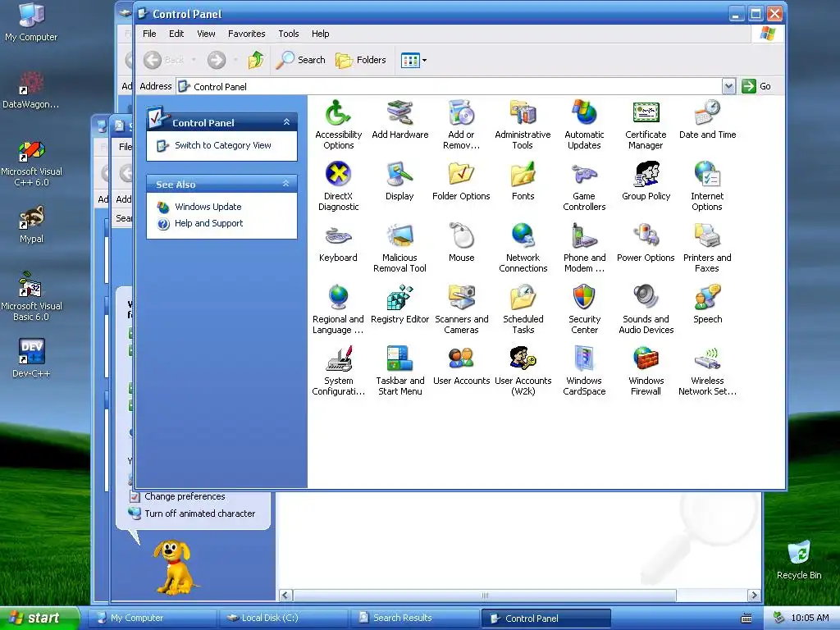Screen dimensions: 840x630
Task: Open the Help menu
Action: 321,34
